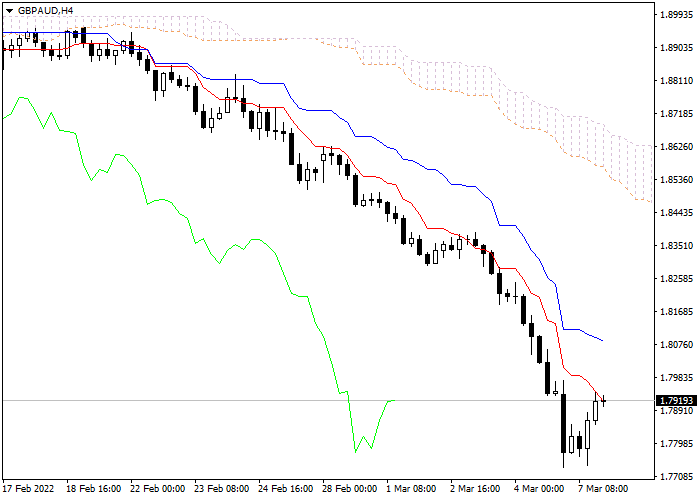
Task: Select the 2 Mar 16:00 time label
Action: tap(475, 489)
